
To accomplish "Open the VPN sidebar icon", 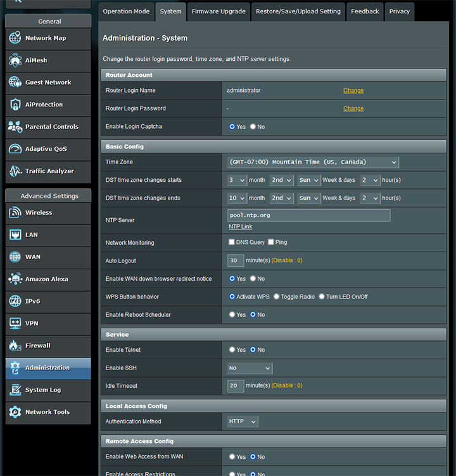I will pyautogui.click(x=15, y=323).
